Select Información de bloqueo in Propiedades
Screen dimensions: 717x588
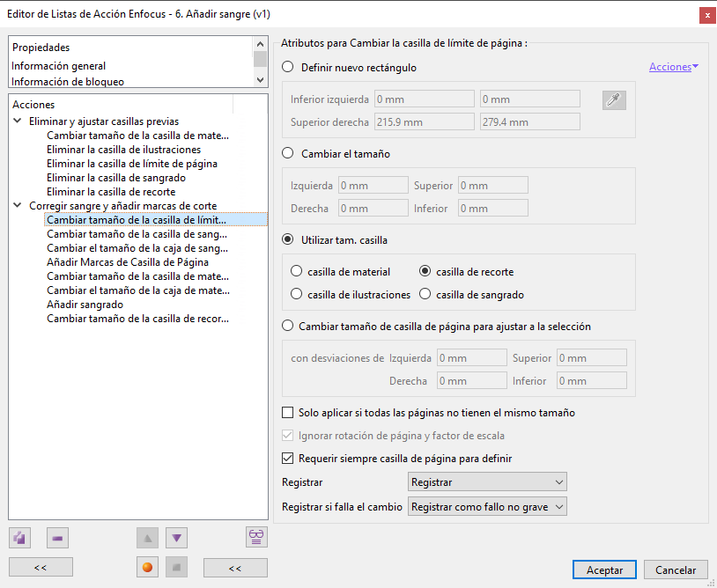(x=68, y=81)
